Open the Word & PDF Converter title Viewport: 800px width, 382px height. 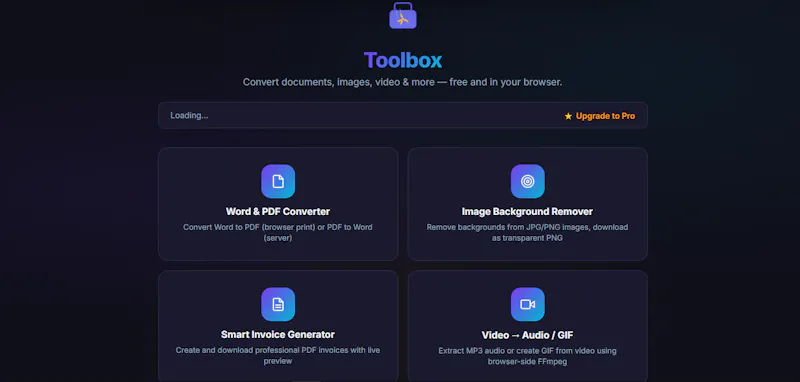(278, 211)
